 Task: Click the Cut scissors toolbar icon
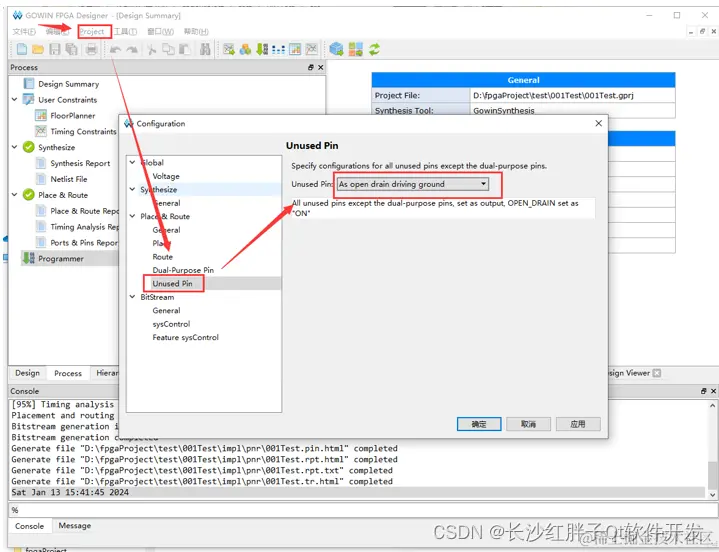[x=152, y=49]
